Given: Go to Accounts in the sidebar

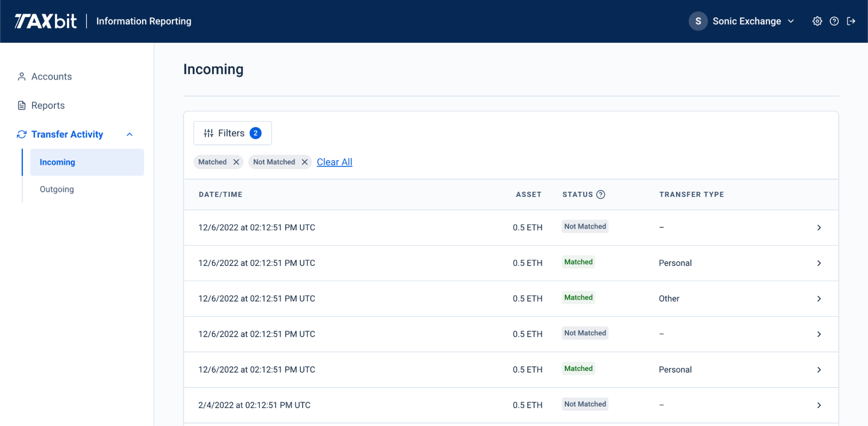Looking at the screenshot, I should [x=51, y=77].
